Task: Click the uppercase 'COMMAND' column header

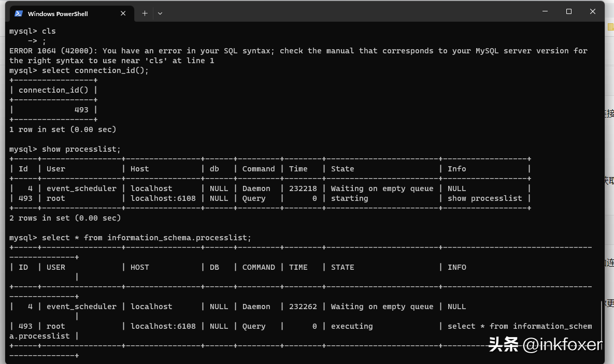Action: point(259,267)
